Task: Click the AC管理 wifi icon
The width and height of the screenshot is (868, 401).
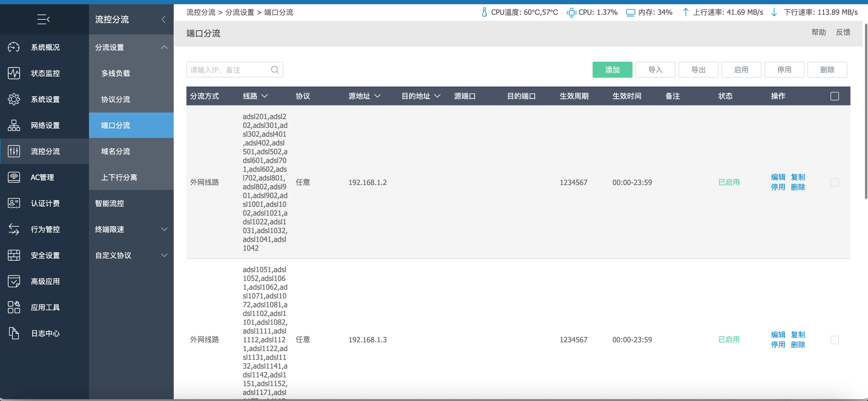Action: click(x=14, y=177)
